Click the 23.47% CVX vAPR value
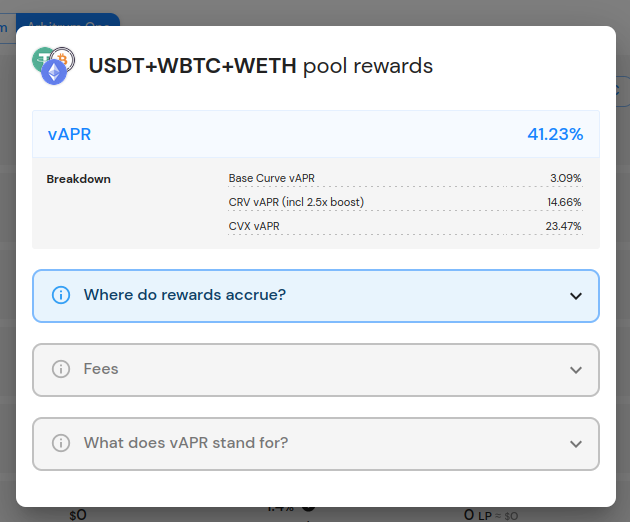Image resolution: width=630 pixels, height=522 pixels. point(563,226)
